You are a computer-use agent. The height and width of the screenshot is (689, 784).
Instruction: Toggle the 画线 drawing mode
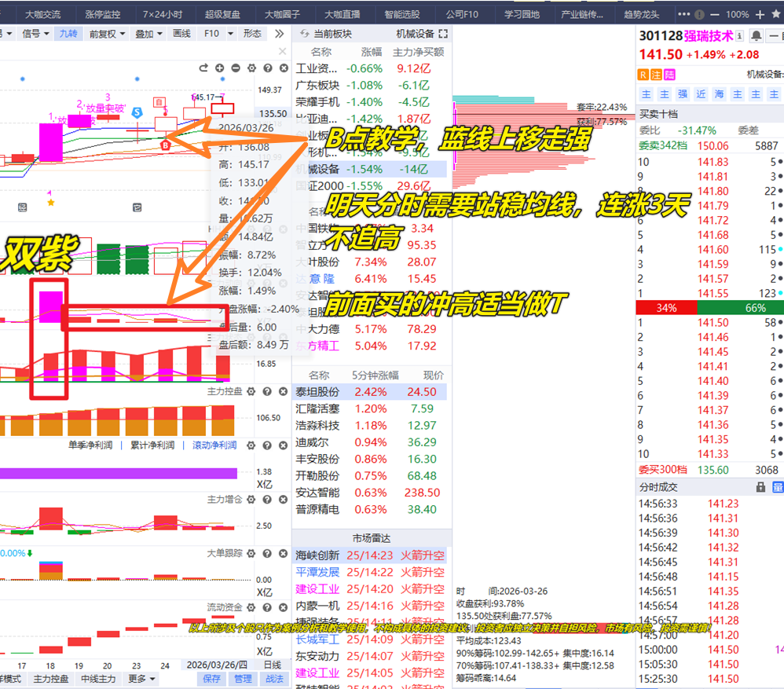pyautogui.click(x=181, y=34)
